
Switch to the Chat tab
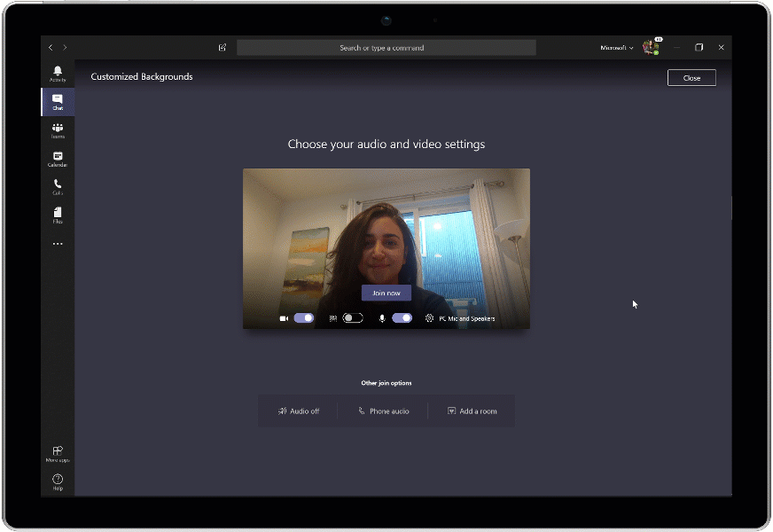tap(57, 101)
